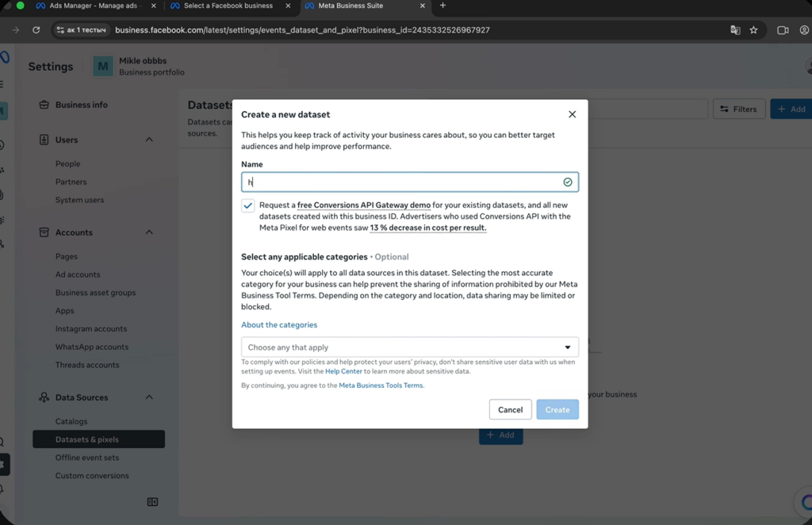This screenshot has height=525, width=812.
Task: Open WhatsApp accounts section
Action: tap(92, 347)
